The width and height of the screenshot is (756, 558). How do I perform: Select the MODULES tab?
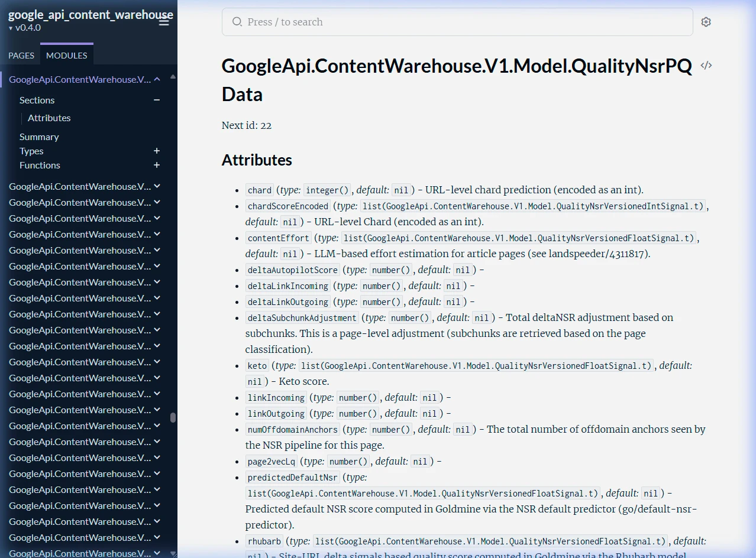click(x=67, y=55)
